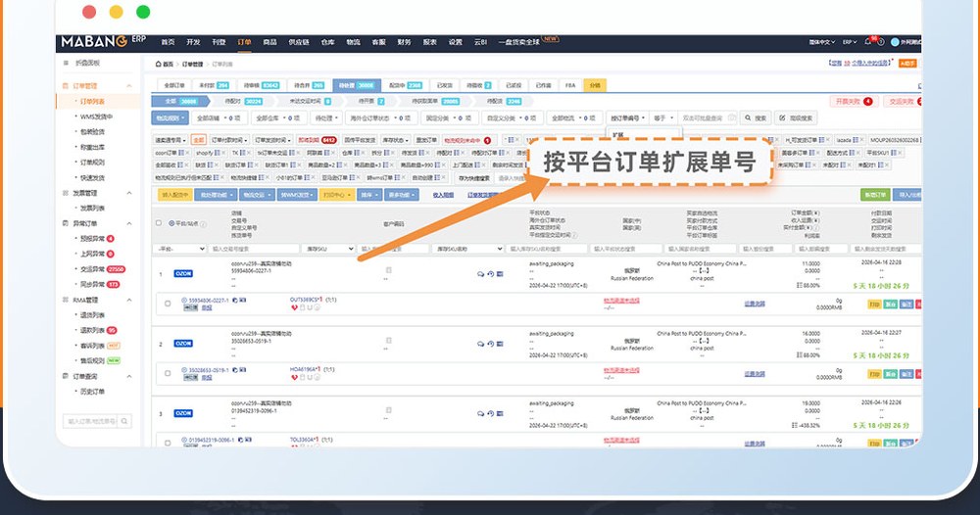Viewport: 980px width, 515px height.
Task: Click the 搜索 search button
Action: (x=755, y=118)
